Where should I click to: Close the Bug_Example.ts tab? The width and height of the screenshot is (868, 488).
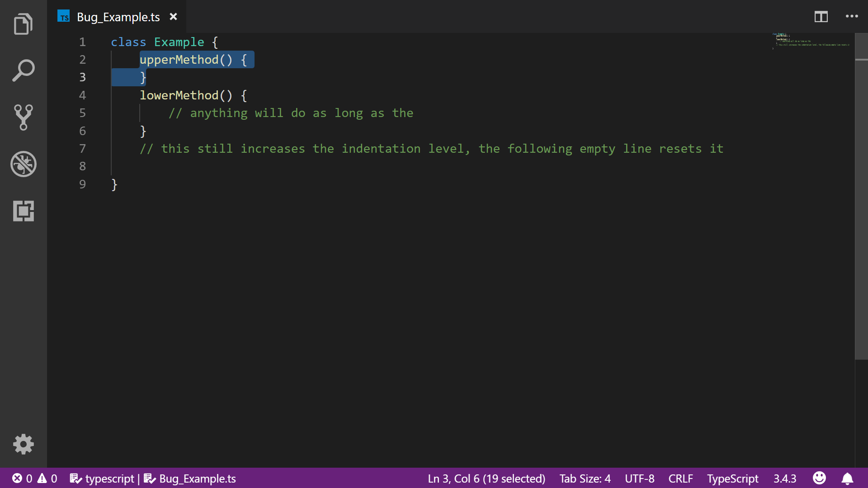tap(173, 17)
